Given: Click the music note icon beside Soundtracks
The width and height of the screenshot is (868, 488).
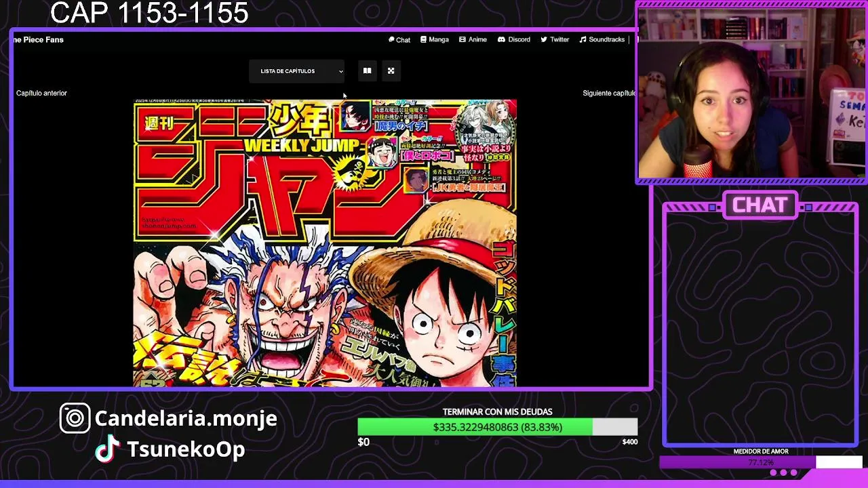Looking at the screenshot, I should coord(583,40).
